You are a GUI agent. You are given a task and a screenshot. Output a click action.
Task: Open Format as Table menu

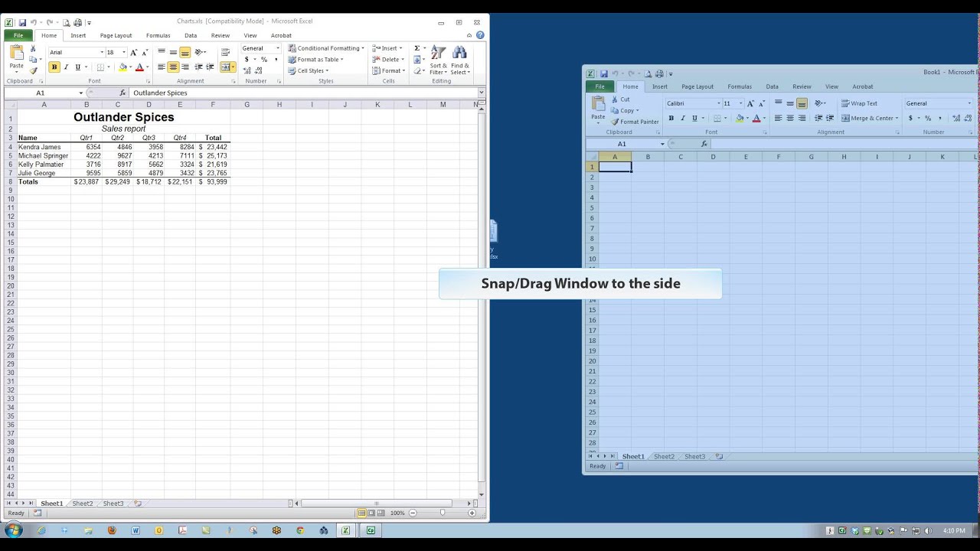[316, 60]
